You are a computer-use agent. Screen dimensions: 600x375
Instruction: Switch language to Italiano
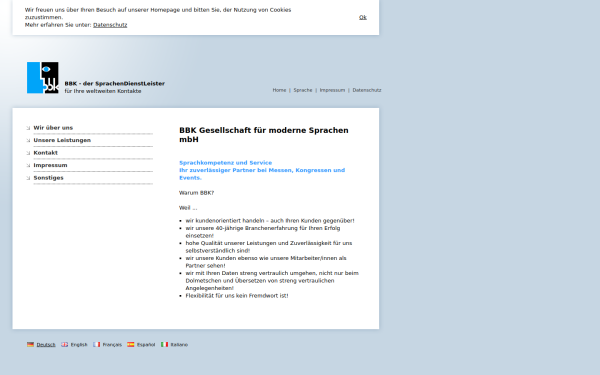pos(179,345)
